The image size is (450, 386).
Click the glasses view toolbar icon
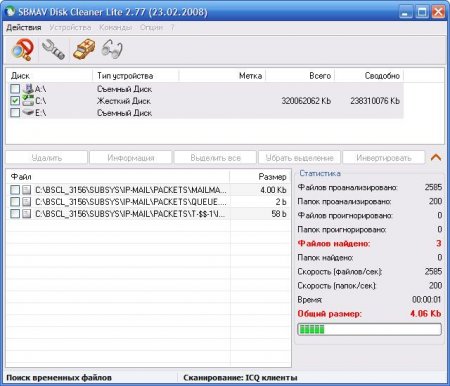tap(112, 50)
